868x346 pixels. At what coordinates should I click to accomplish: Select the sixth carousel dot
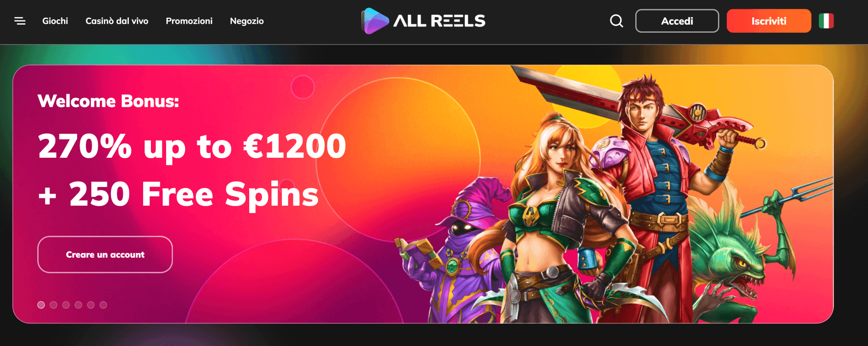(x=103, y=305)
